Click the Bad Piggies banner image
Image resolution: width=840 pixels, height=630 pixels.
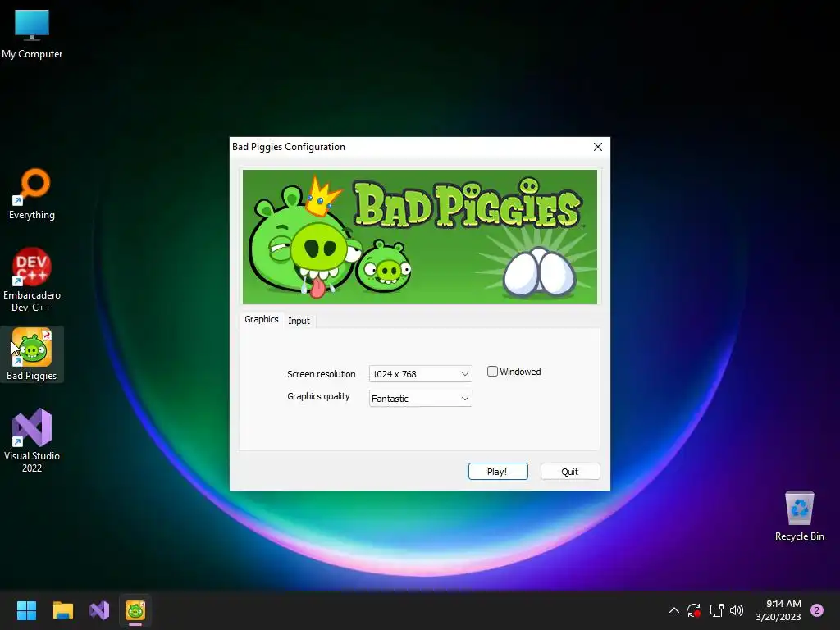tap(420, 237)
